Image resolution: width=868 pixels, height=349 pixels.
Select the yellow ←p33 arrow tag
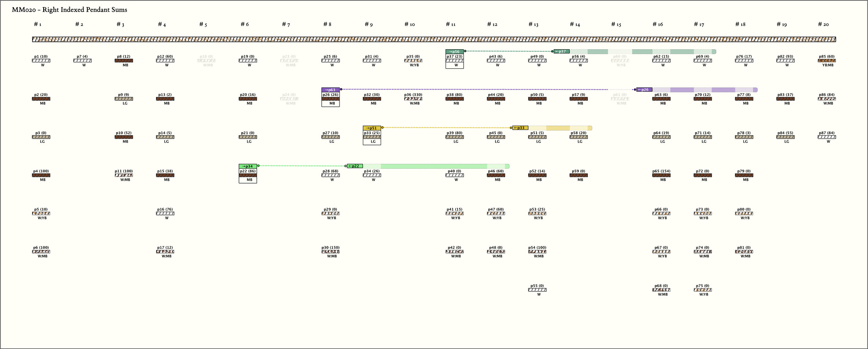pos(520,128)
